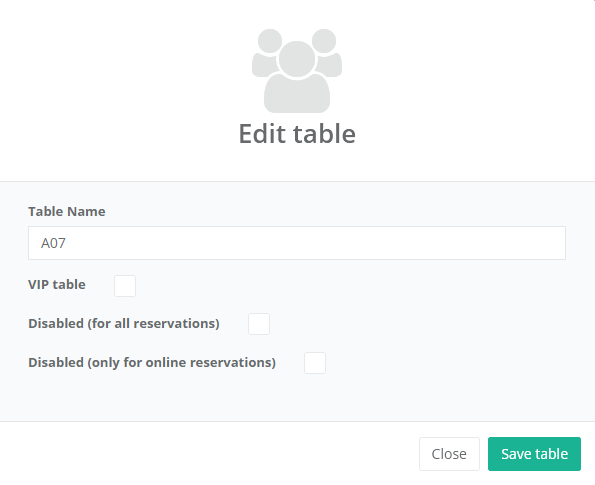
Task: Click Disabled (only for online reservations) label
Action: [x=152, y=362]
